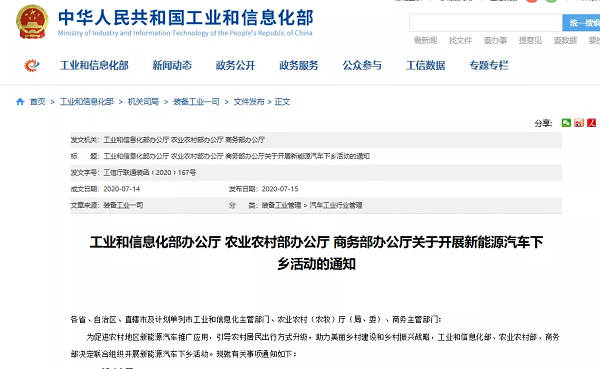Viewport: 600px width, 369px height.
Task: Open 公众参与 navigation menu
Action: [x=362, y=65]
